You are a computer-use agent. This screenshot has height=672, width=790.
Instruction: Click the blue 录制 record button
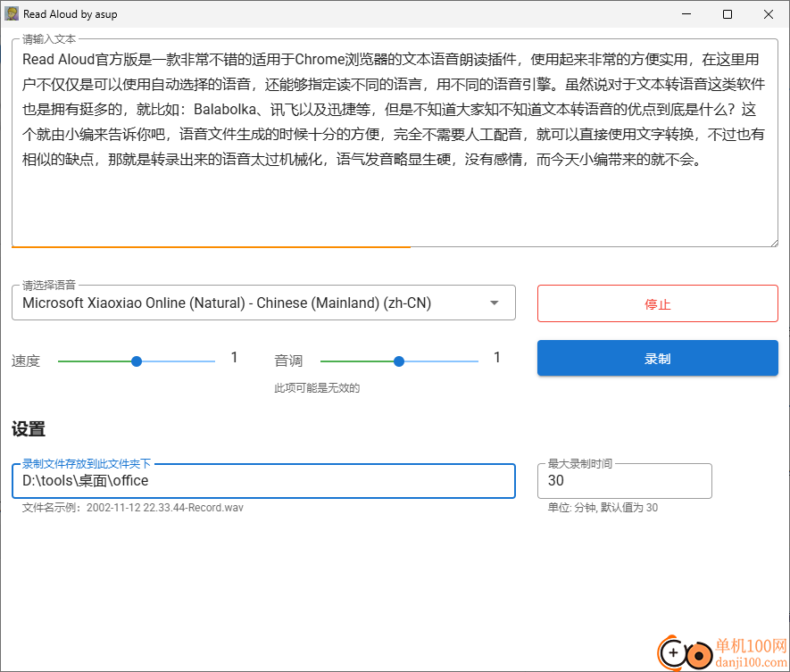658,358
